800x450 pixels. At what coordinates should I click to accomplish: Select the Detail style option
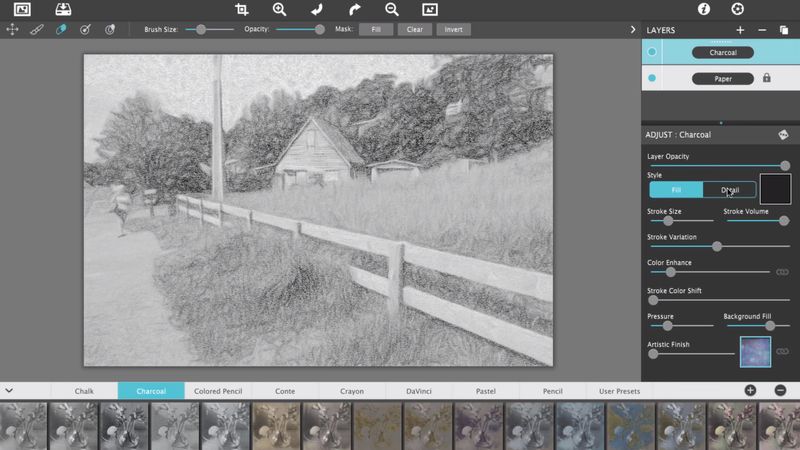coord(730,190)
